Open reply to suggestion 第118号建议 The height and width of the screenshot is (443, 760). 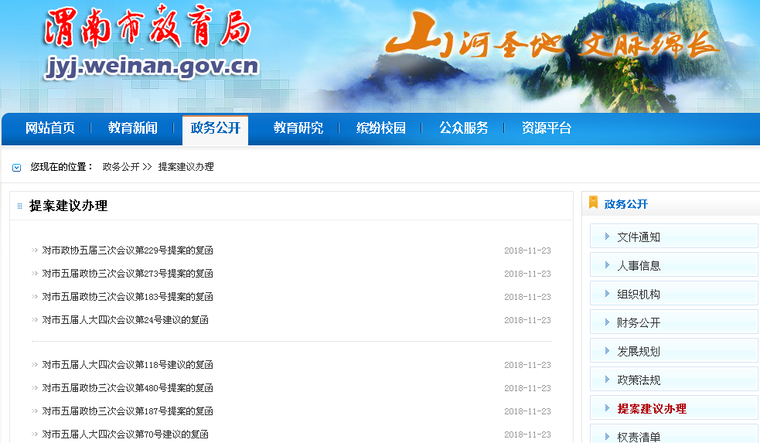pos(127,364)
